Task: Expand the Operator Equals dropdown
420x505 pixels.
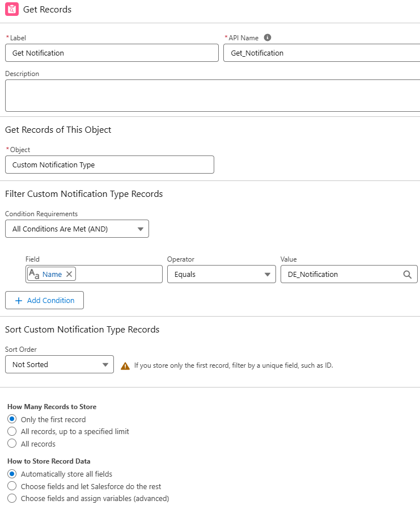Action: [x=221, y=274]
